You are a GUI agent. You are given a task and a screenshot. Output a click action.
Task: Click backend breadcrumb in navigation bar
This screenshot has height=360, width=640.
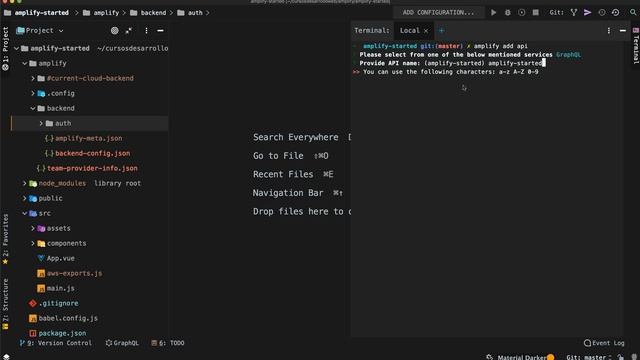tap(148, 13)
